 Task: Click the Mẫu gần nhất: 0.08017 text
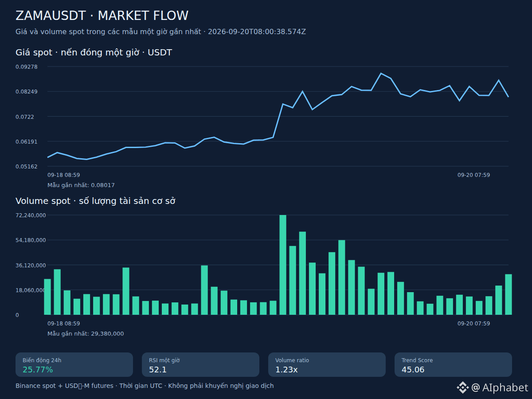click(81, 185)
